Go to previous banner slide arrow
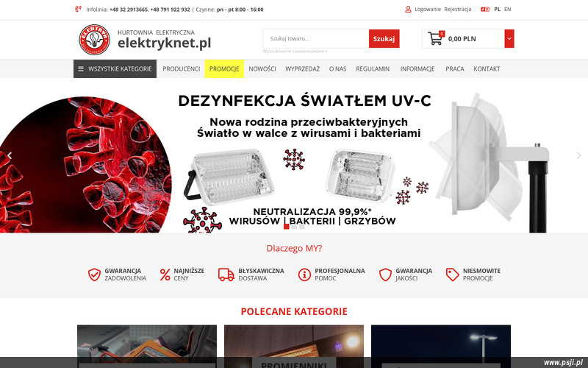The width and height of the screenshot is (588, 368). pyautogui.click(x=10, y=155)
